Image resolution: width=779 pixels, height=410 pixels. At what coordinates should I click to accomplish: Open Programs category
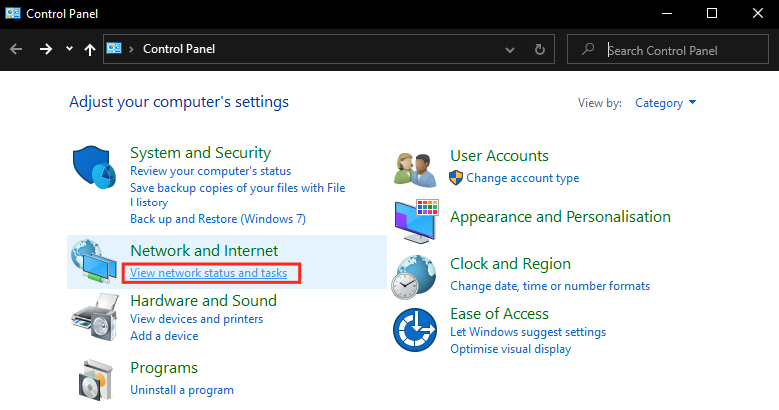(163, 368)
